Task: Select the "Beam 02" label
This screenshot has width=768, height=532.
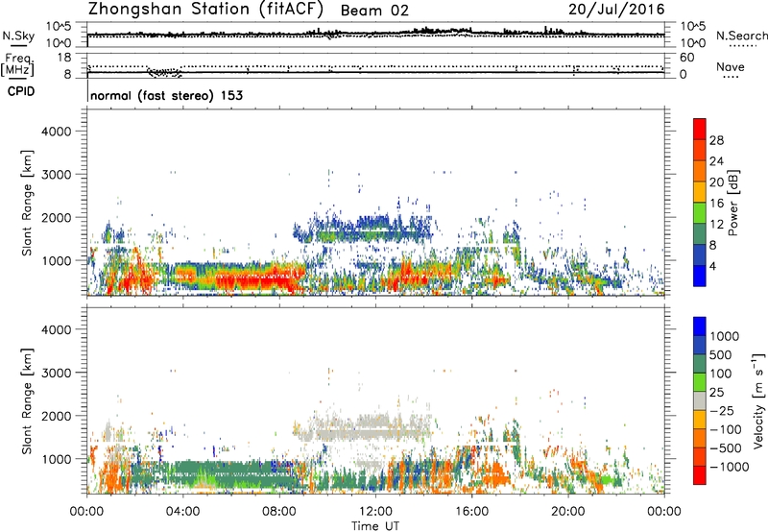Action: [374, 11]
